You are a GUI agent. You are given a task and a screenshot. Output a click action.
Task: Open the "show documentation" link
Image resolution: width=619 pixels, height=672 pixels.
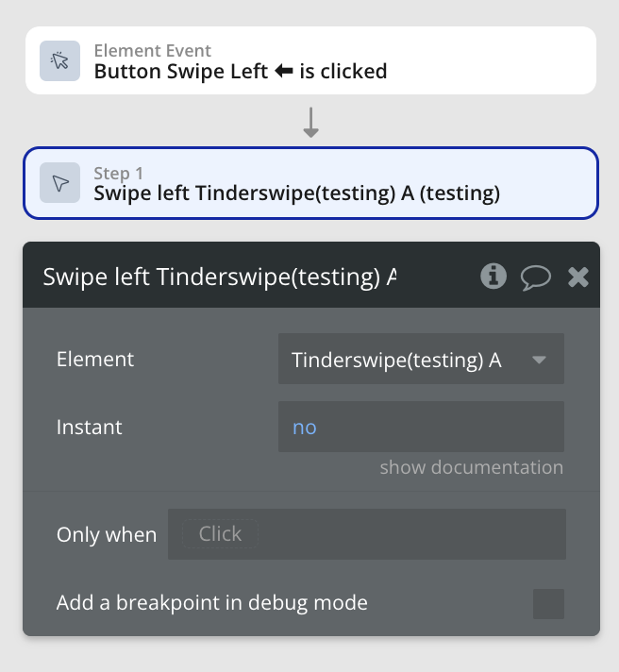(471, 467)
